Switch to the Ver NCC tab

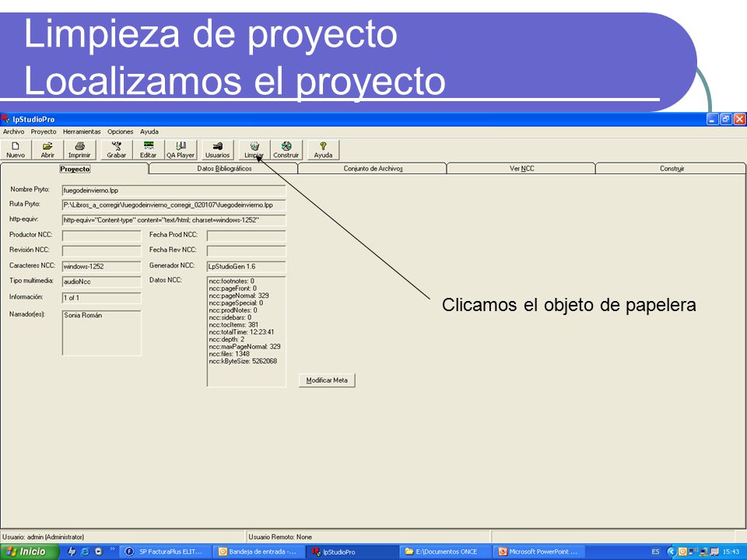[x=521, y=169]
